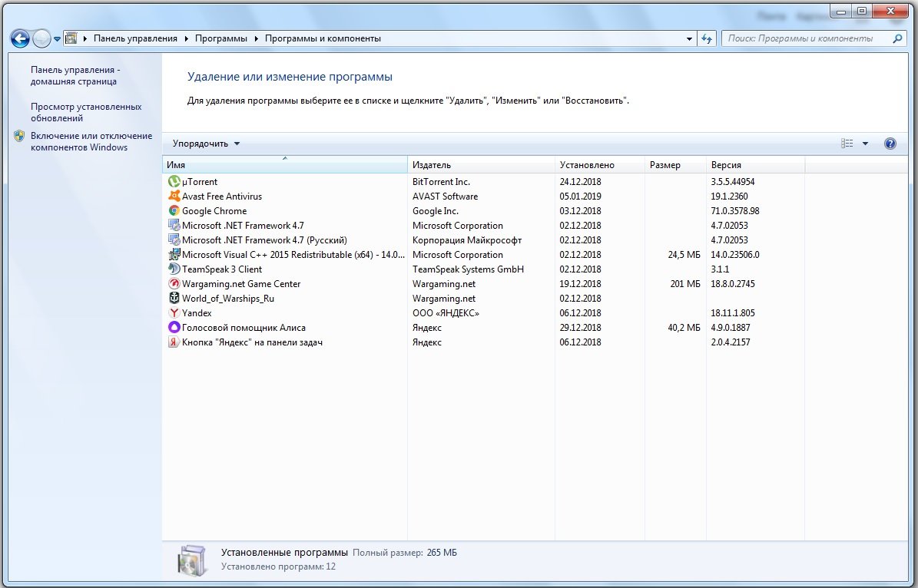
Task: Click the World_of_Warships_Ru icon
Action: click(x=174, y=299)
